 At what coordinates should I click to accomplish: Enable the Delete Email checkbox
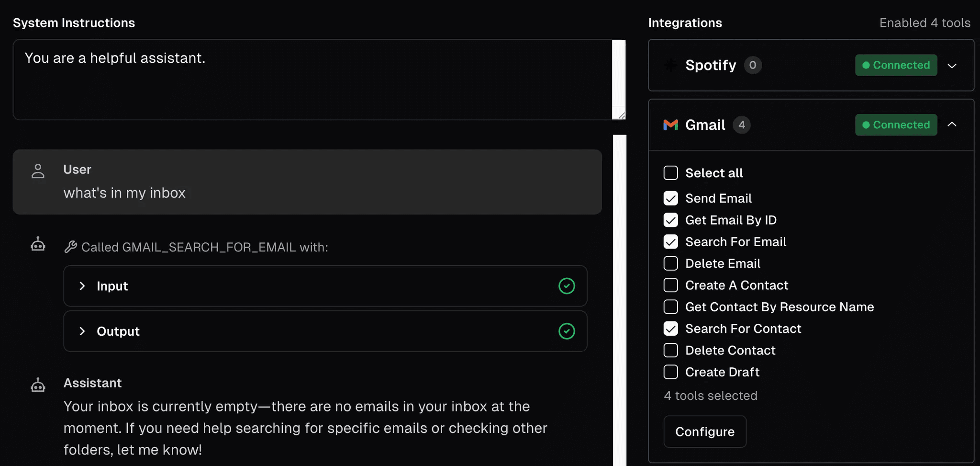(x=670, y=263)
